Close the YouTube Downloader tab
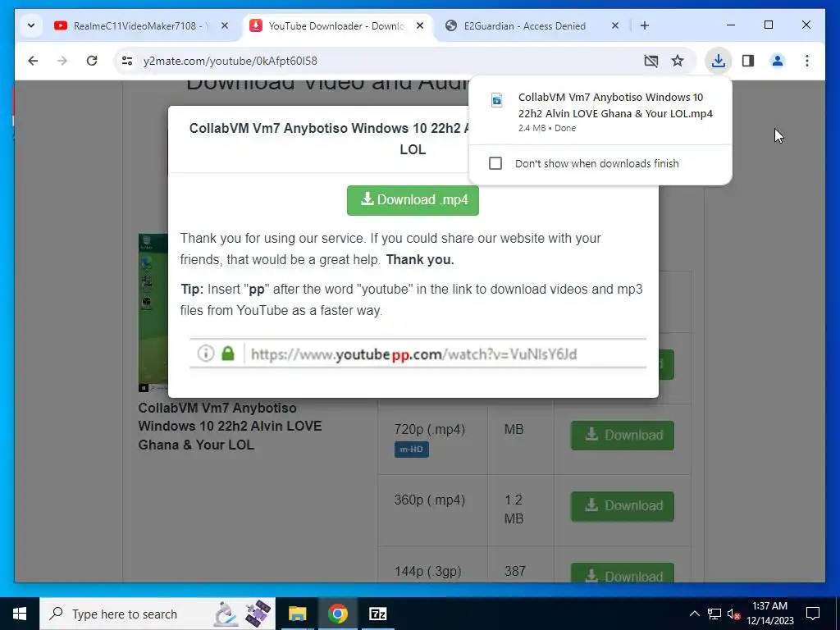The image size is (840, 630). (420, 25)
